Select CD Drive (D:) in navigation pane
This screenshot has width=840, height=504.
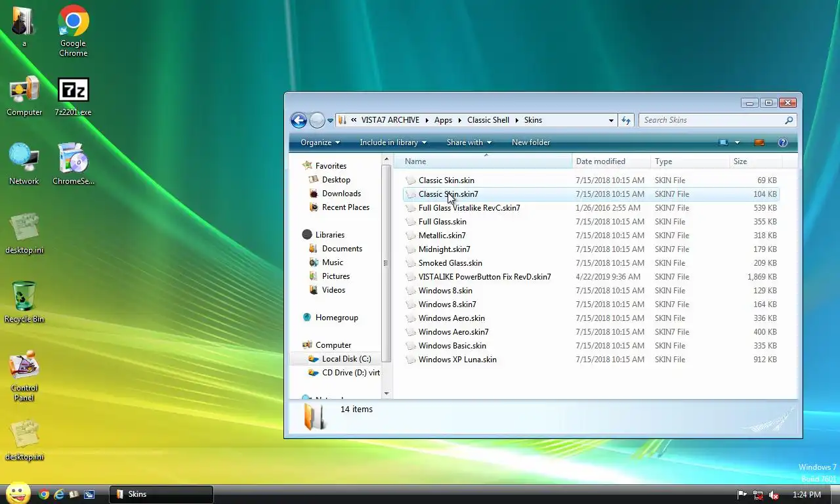point(350,373)
